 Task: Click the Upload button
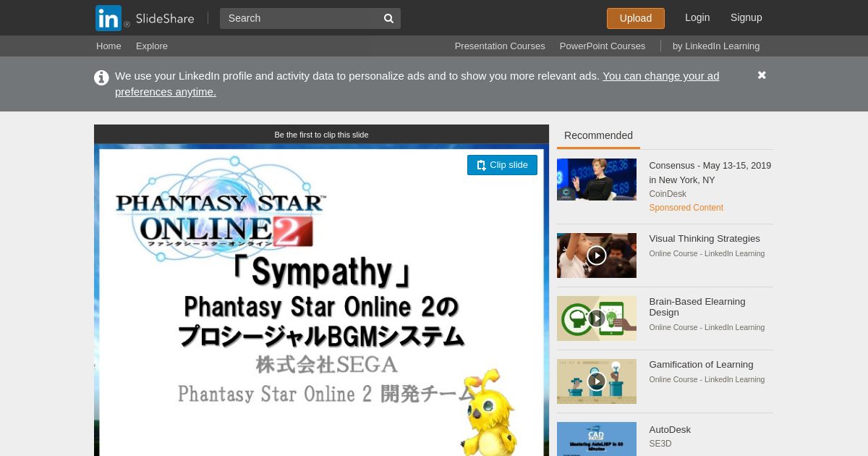click(636, 18)
